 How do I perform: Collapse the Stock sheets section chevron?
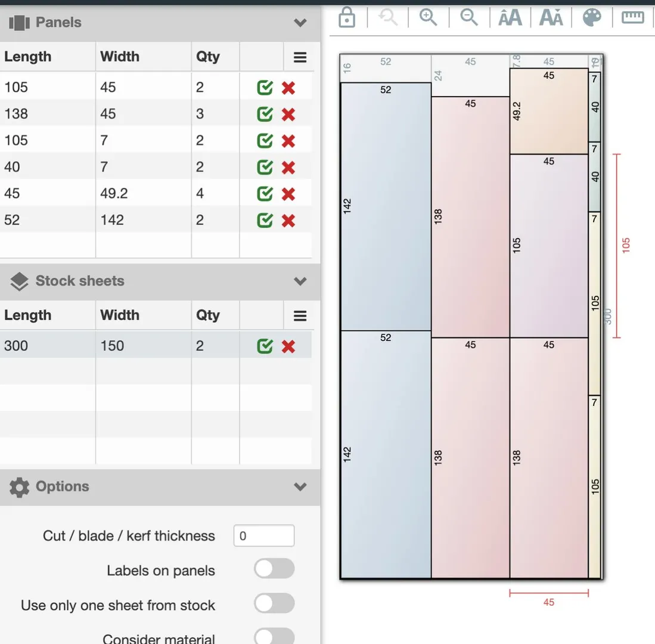tap(300, 281)
